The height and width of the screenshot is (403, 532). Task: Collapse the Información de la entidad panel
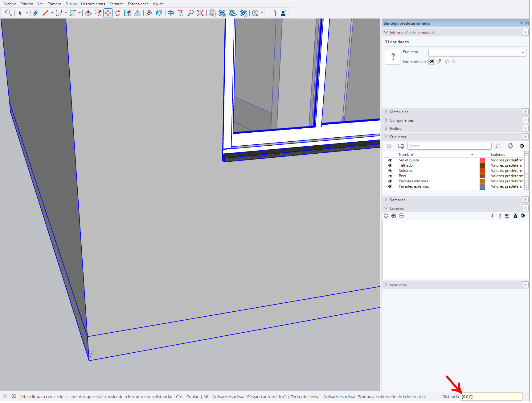[386, 32]
